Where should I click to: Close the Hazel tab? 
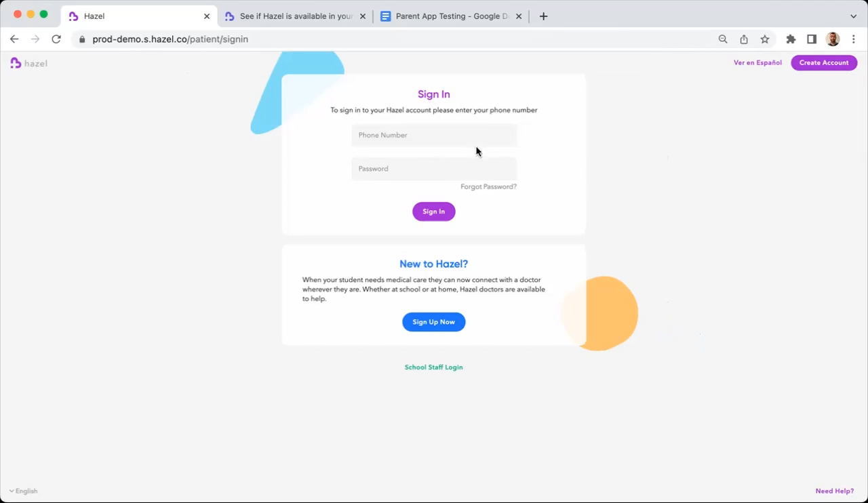click(207, 16)
